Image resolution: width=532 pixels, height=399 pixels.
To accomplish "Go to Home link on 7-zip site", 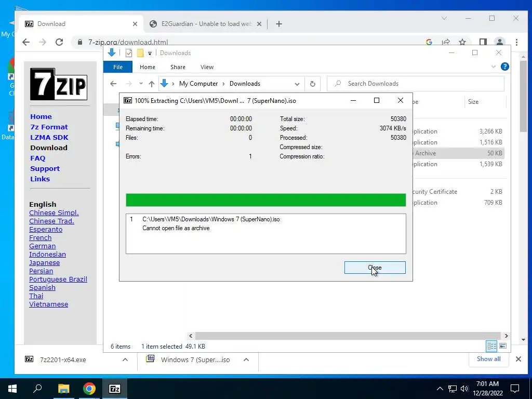I will pyautogui.click(x=41, y=116).
